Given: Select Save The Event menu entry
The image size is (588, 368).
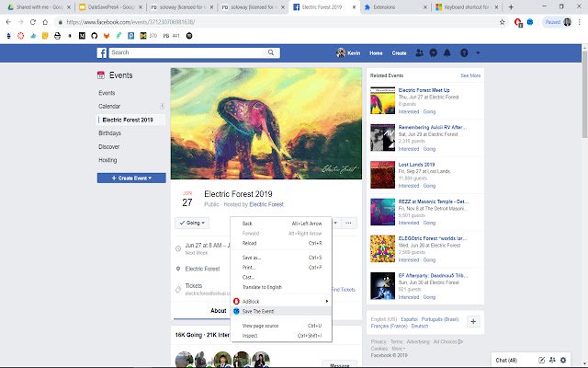Looking at the screenshot, I should click(281, 311).
